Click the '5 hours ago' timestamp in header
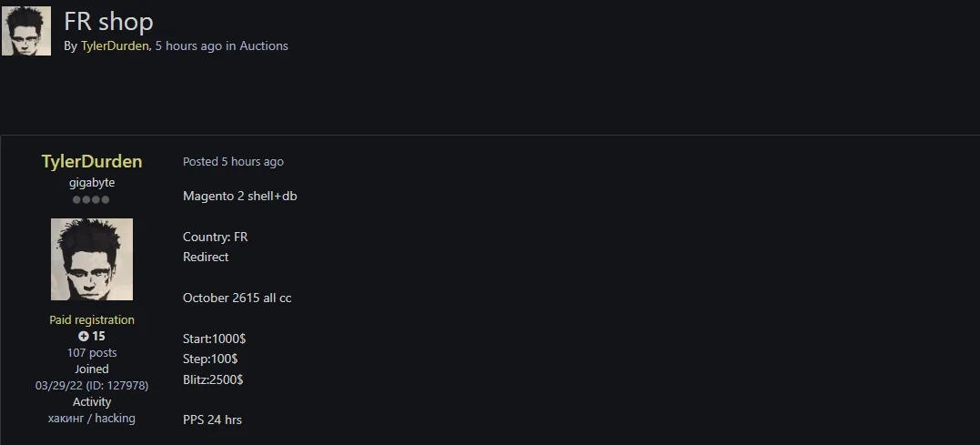The height and width of the screenshot is (445, 980). pyautogui.click(x=188, y=46)
